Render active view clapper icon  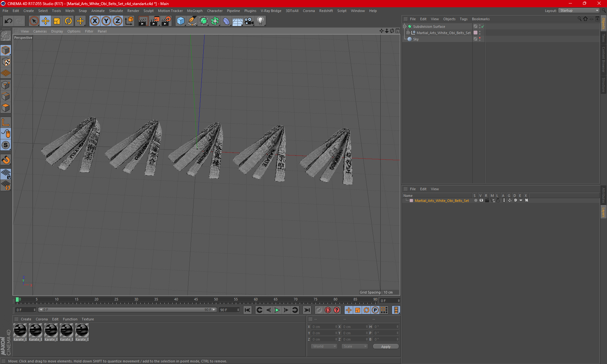[143, 21]
